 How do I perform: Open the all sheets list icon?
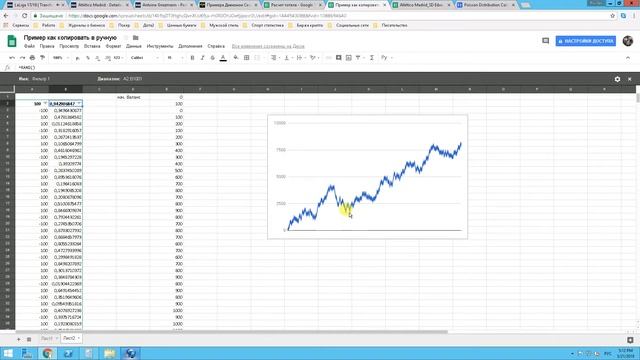[x=29, y=339]
